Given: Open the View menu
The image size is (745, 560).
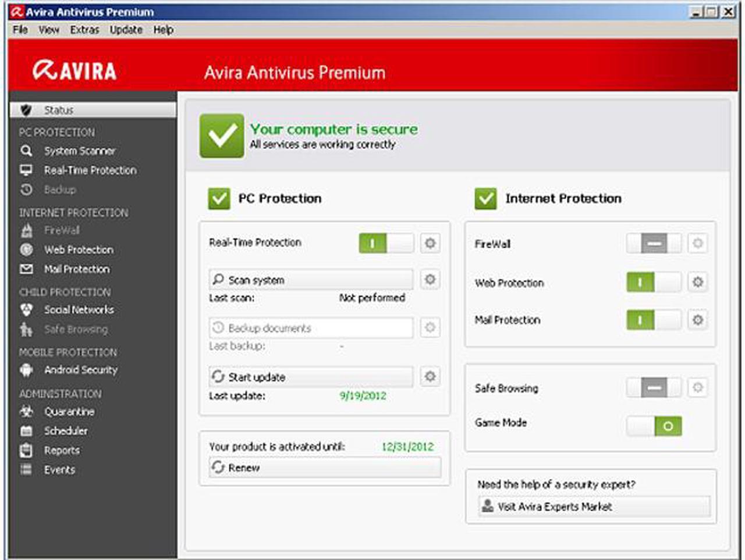Looking at the screenshot, I should [49, 30].
